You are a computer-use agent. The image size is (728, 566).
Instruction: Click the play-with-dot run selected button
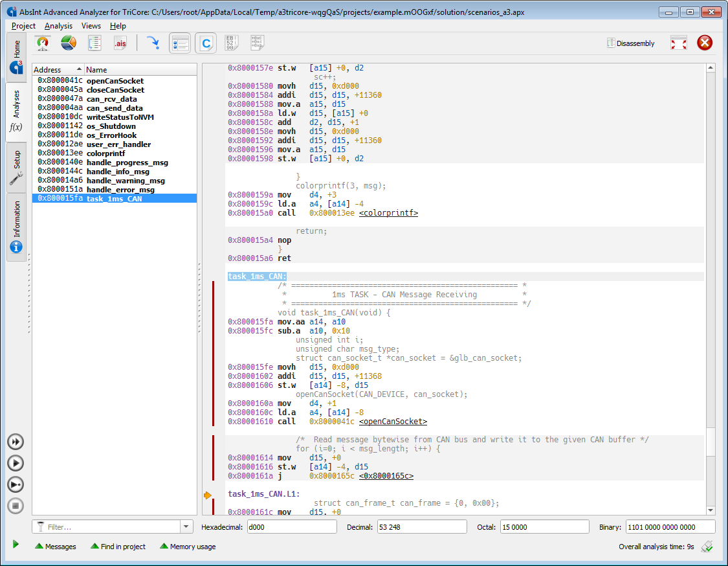point(16,484)
